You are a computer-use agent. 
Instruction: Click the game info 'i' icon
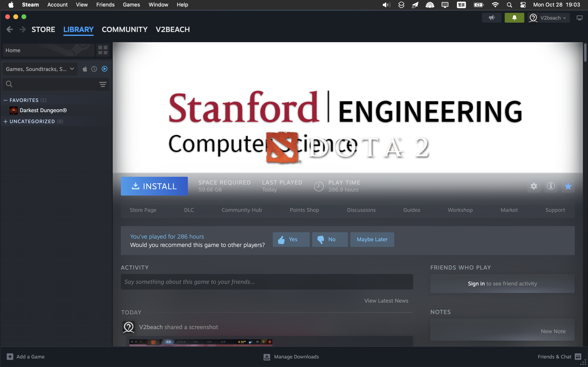coord(551,186)
